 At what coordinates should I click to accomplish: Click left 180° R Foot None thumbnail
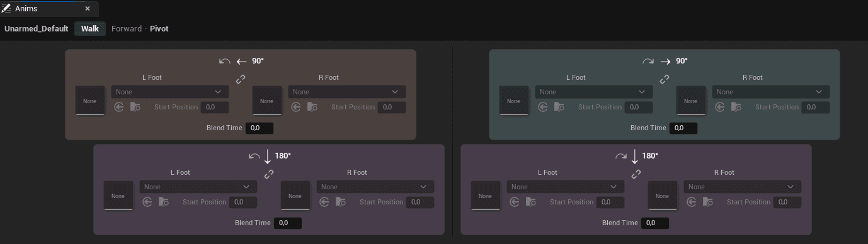(x=295, y=196)
